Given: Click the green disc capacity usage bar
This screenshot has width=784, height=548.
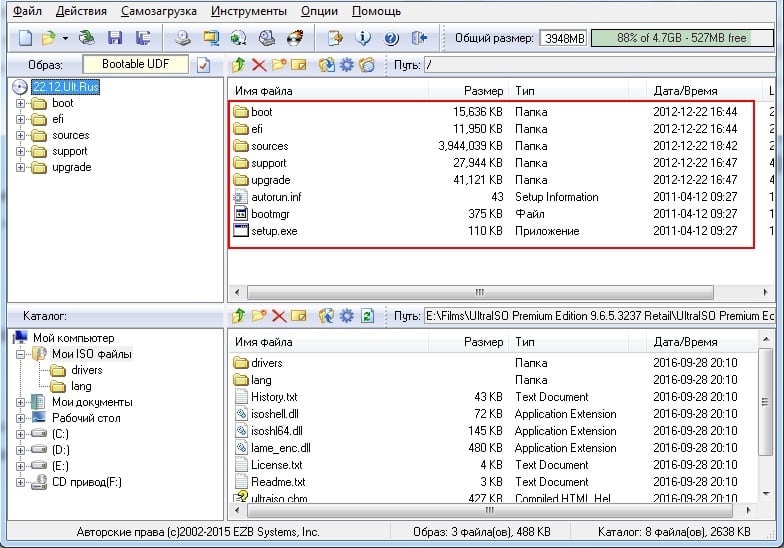Looking at the screenshot, I should [681, 38].
